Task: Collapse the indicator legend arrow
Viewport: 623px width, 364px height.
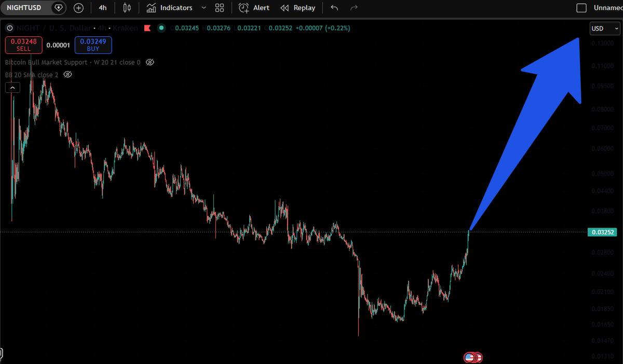Action: [x=12, y=88]
